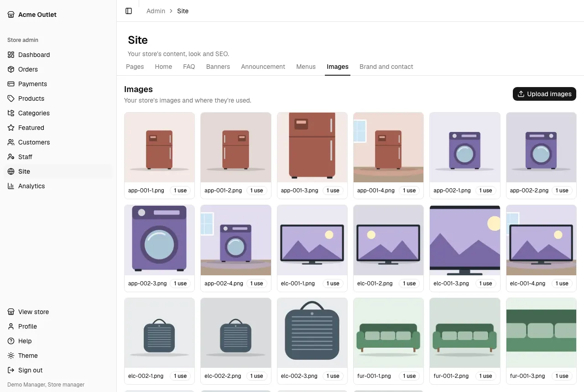Viewport: 584px width, 392px height.
Task: Click the Orders box icon
Action: (11, 69)
